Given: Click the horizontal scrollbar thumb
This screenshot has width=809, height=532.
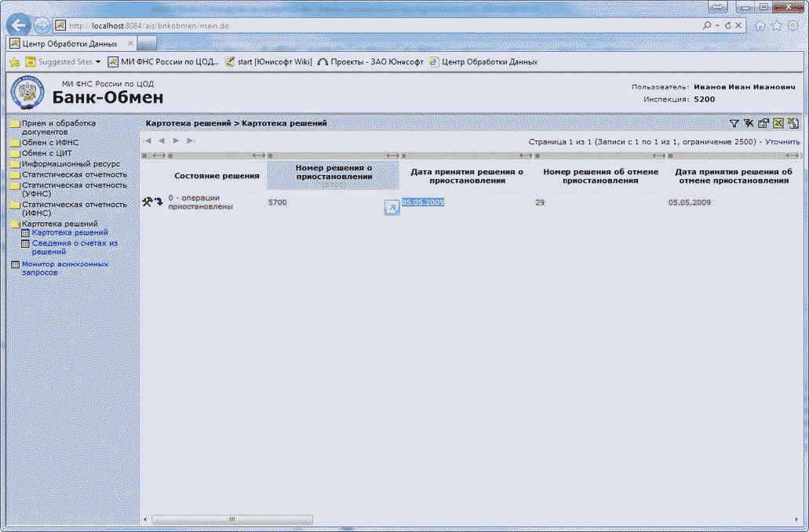Looking at the screenshot, I should point(231,519).
